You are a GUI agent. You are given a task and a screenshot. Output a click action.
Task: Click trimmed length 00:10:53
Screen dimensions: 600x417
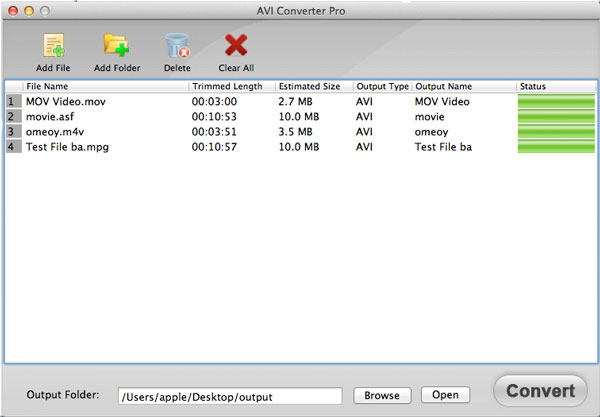click(x=214, y=117)
